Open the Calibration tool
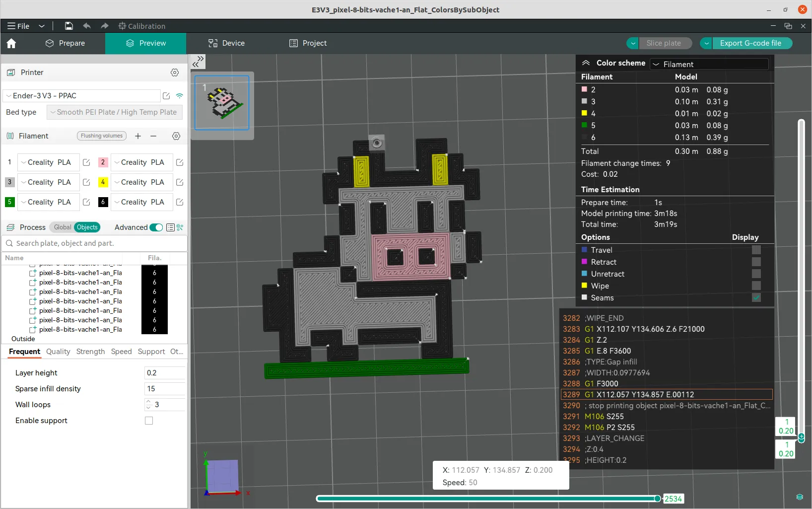This screenshot has height=509, width=812. click(x=141, y=26)
